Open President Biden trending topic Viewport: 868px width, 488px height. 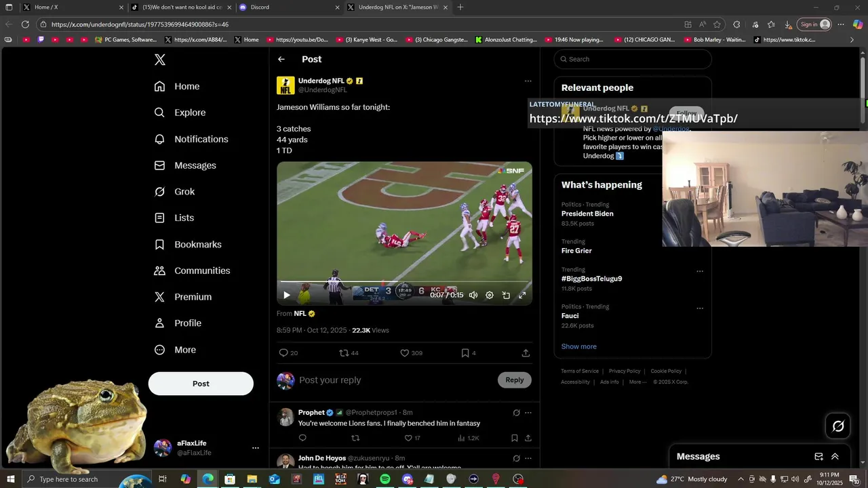(x=587, y=213)
